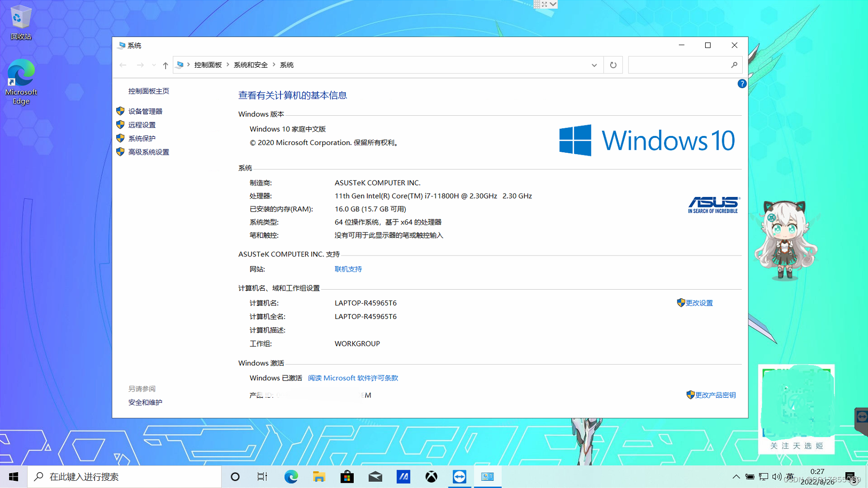The image size is (868, 488).
Task: Refresh the System page
Action: click(613, 65)
